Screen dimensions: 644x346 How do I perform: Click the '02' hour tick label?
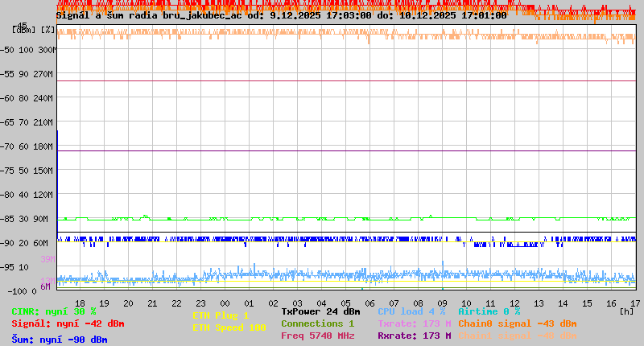273,303
